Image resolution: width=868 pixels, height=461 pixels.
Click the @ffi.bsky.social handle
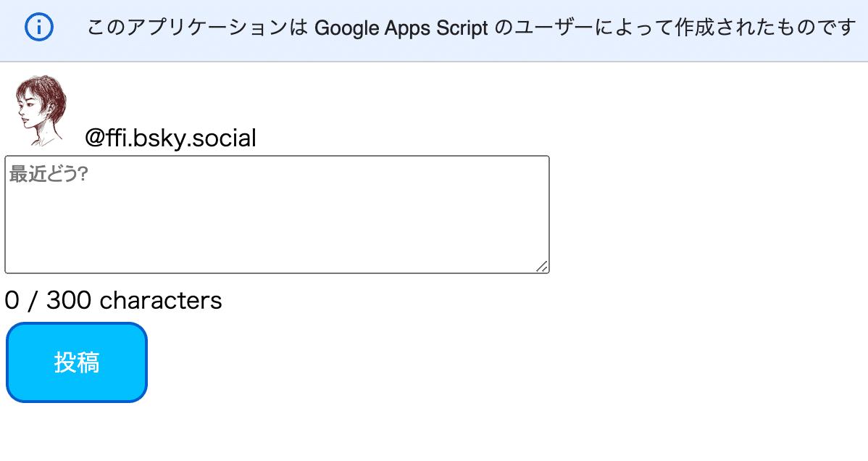pos(170,138)
